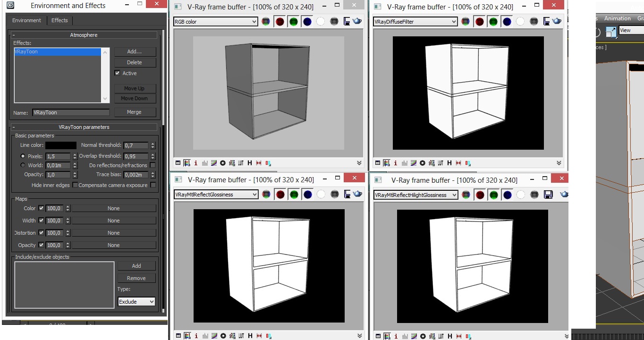Open the Animation menu in 3ds Max
Viewport: 644px width, 340px height.
[618, 18]
